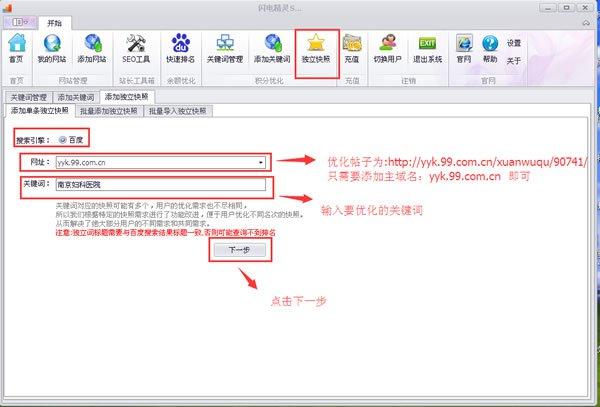This screenshot has height=407, width=600.
Task: Select the 添加单条独立快照 sub-tab
Action: [40, 111]
